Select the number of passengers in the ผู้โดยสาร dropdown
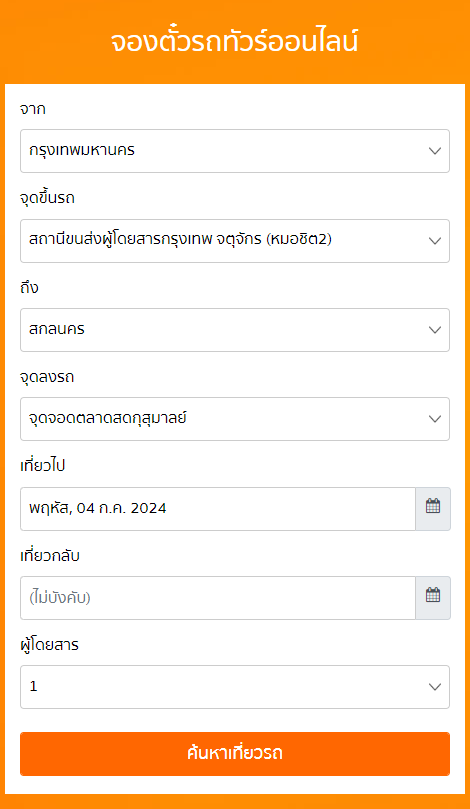The image size is (470, 809). click(x=235, y=687)
